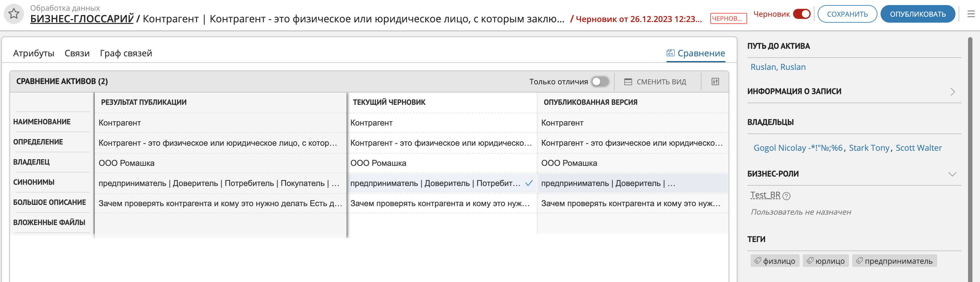Expand Информация о записи section
The image size is (980, 282).
coord(952,92)
